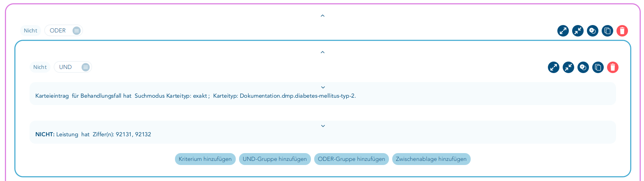This screenshot has height=181, width=644.
Task: Copy the outer ODER group
Action: point(607,31)
